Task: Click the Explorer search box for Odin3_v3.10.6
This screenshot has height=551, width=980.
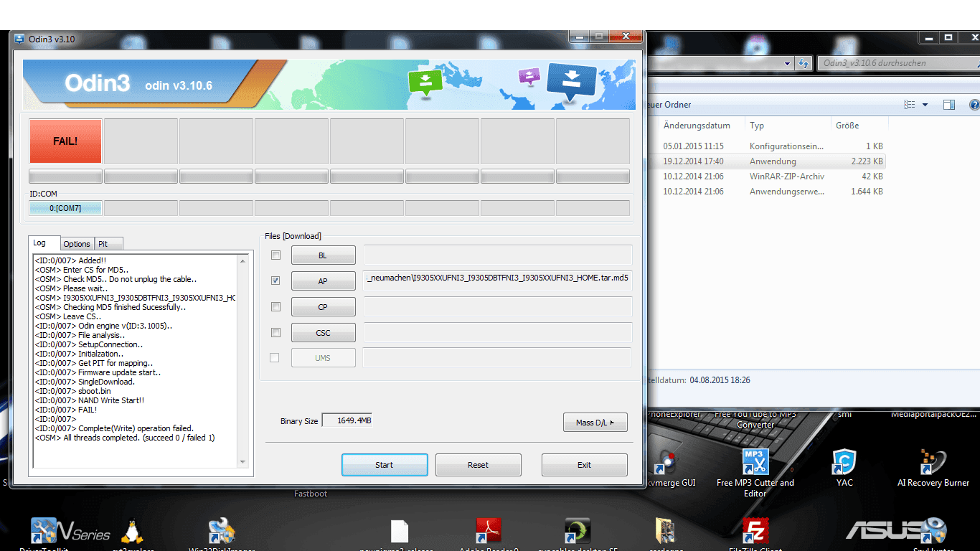Action: [x=898, y=63]
